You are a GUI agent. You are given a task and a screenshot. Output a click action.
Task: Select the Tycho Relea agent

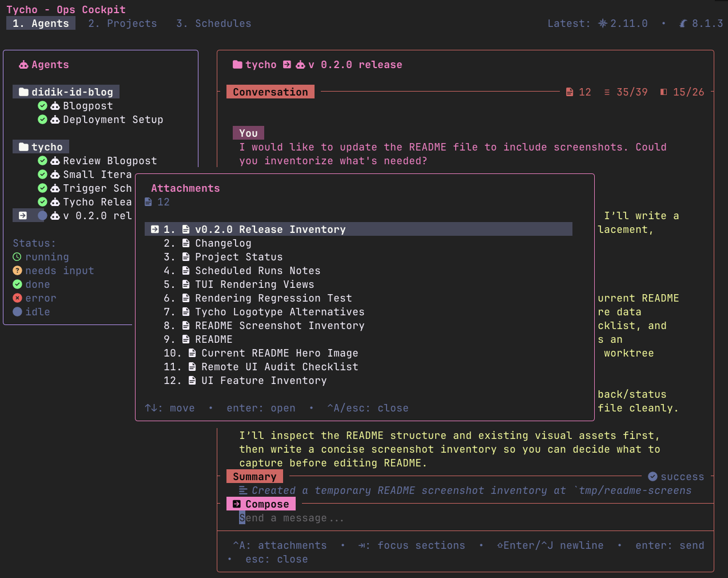[x=97, y=202]
